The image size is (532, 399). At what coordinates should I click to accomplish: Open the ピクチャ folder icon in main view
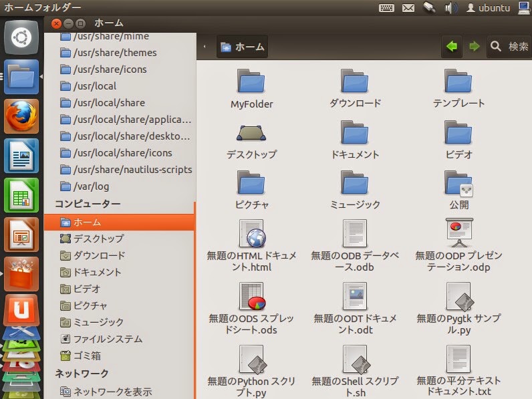(x=251, y=182)
